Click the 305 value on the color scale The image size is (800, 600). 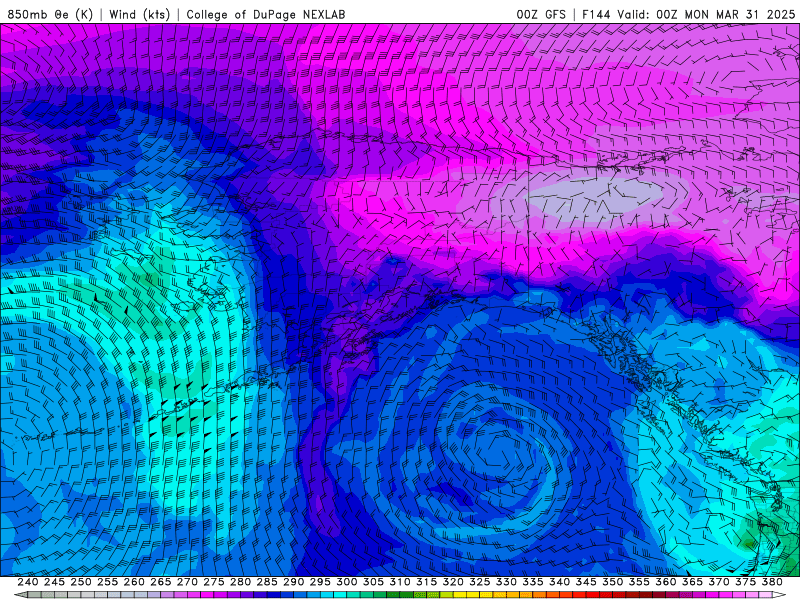pos(373,582)
